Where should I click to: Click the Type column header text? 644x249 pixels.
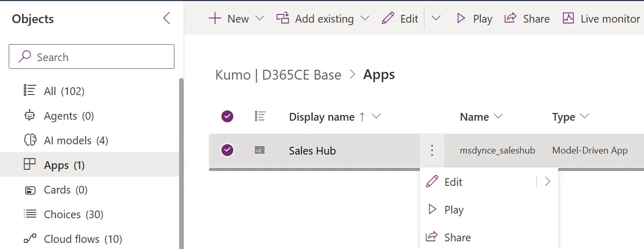click(x=563, y=117)
